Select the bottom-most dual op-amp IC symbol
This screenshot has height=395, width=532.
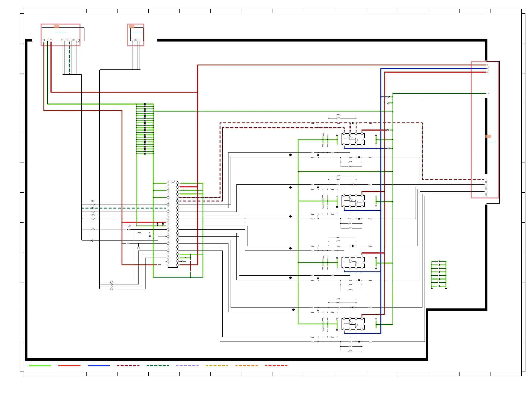tap(353, 324)
